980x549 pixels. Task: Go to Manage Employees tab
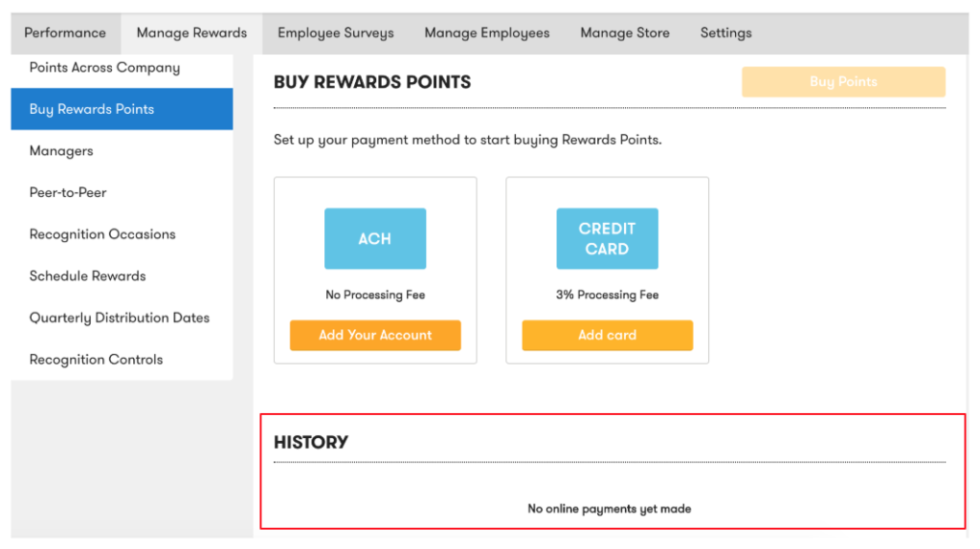click(487, 33)
